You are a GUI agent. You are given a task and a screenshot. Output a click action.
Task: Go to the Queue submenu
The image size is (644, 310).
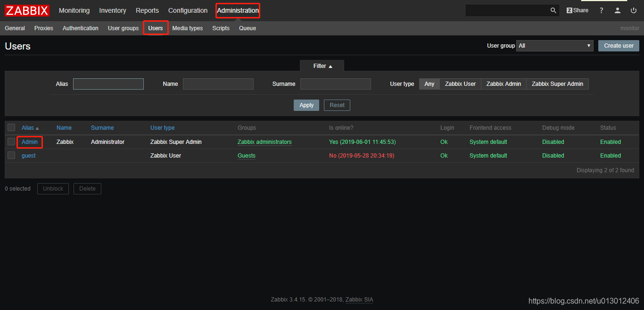pyautogui.click(x=248, y=28)
